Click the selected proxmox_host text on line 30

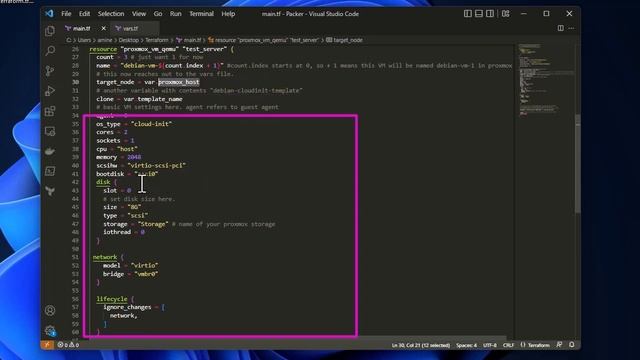[x=179, y=82]
